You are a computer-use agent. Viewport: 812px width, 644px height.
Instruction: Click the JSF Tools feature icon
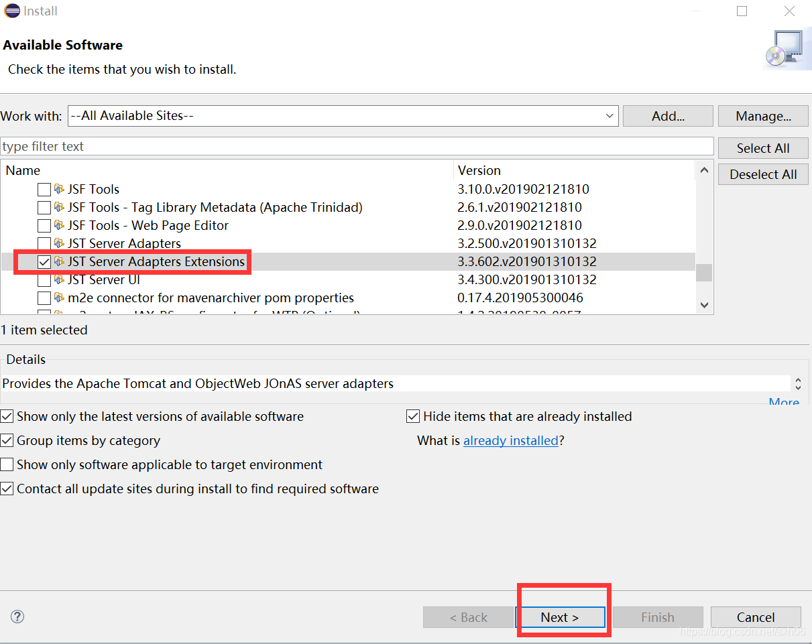59,189
